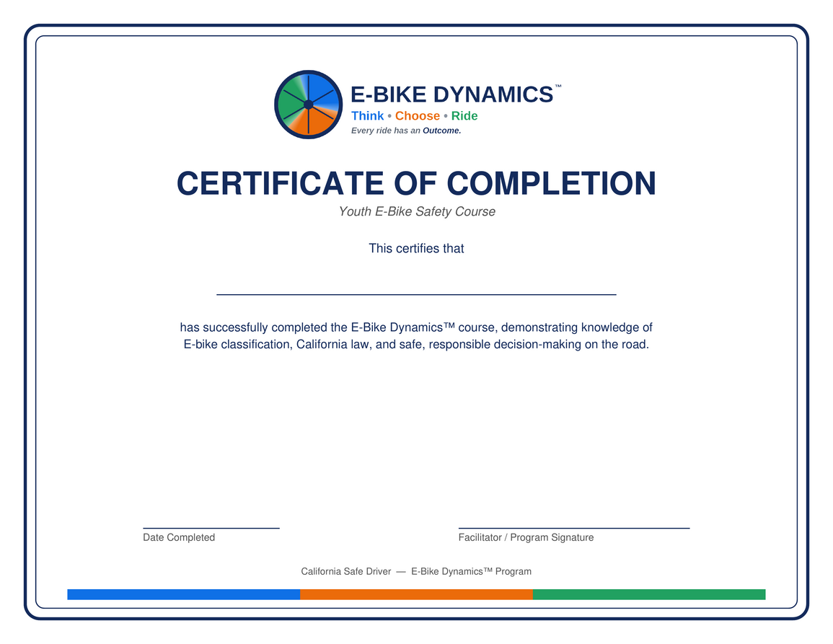This screenshot has height=644, width=833.
Task: Click the 'Date Completed' label
Action: pos(179,537)
